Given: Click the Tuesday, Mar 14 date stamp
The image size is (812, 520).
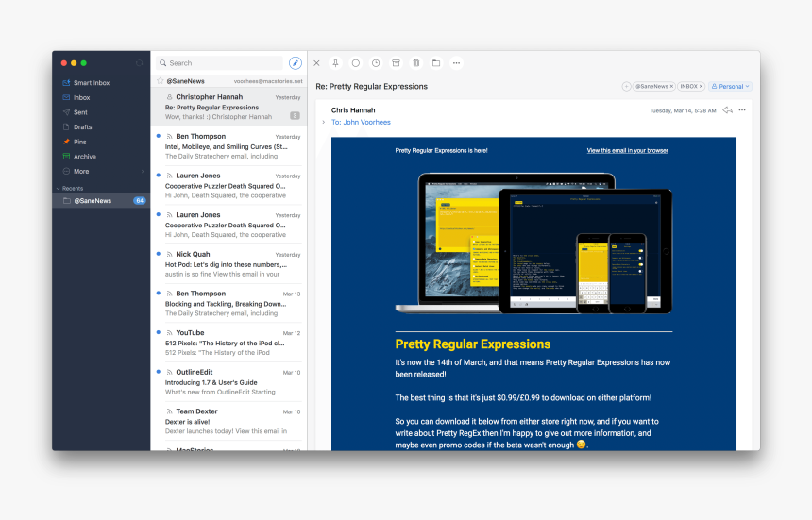Looking at the screenshot, I should coord(683,110).
